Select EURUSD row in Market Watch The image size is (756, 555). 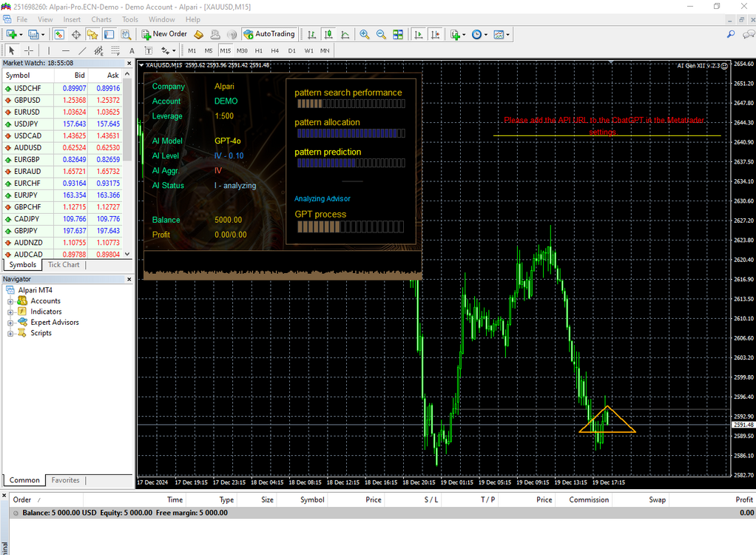click(63, 112)
